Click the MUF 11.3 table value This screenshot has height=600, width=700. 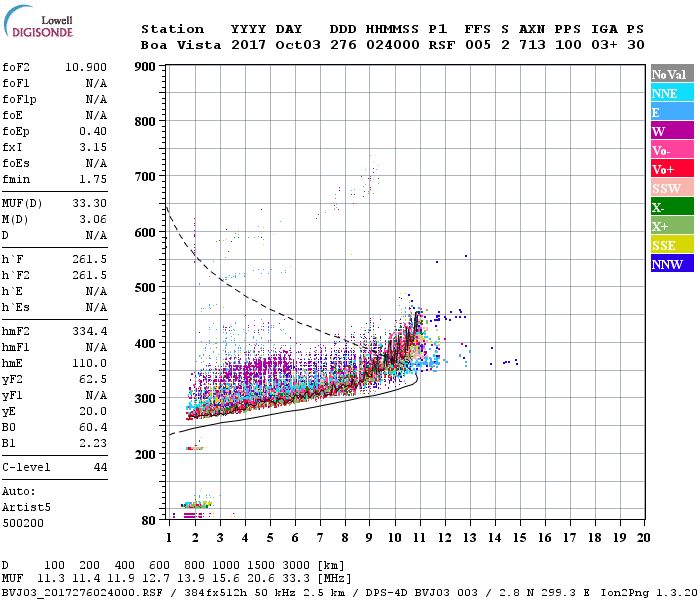[51, 579]
